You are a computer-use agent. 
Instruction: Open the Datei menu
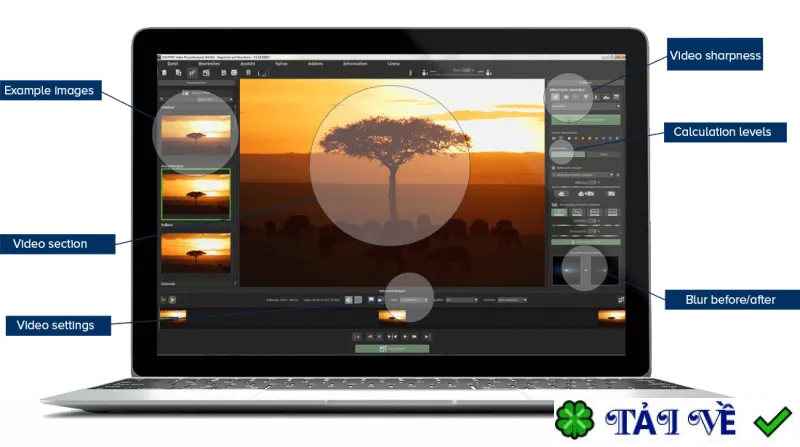tap(173, 64)
